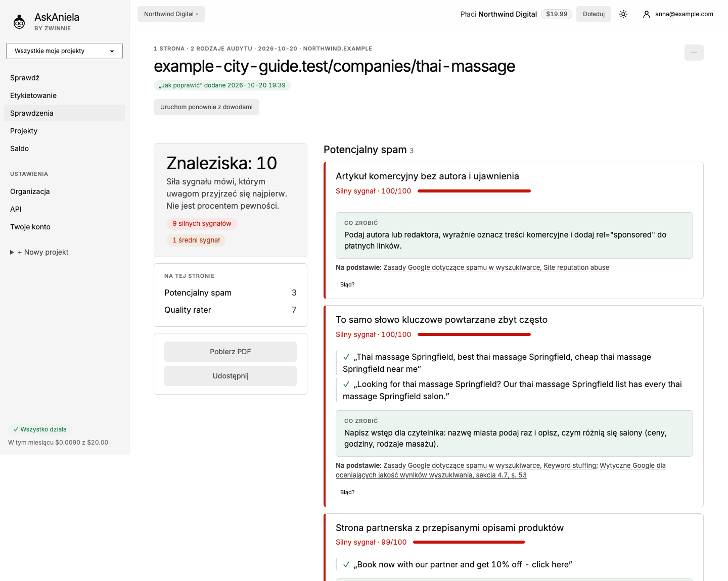Image resolution: width=728 pixels, height=581 pixels.
Task: Click the Jak poprawić dodane timestamp badge
Action: click(222, 85)
